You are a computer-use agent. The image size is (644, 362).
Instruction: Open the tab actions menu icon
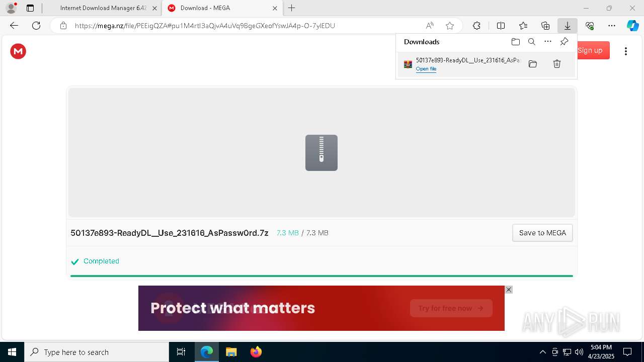pyautogui.click(x=30, y=8)
